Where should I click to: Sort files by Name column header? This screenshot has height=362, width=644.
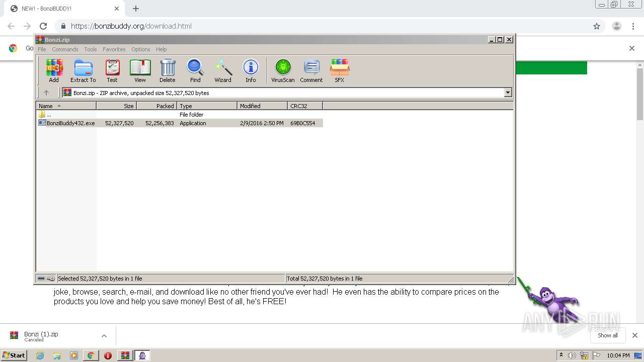(x=66, y=106)
